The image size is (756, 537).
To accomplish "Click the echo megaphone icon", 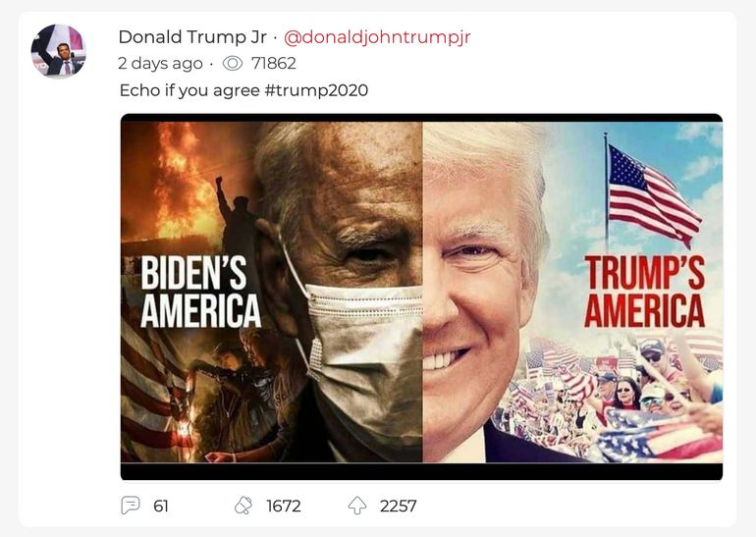I will (243, 506).
